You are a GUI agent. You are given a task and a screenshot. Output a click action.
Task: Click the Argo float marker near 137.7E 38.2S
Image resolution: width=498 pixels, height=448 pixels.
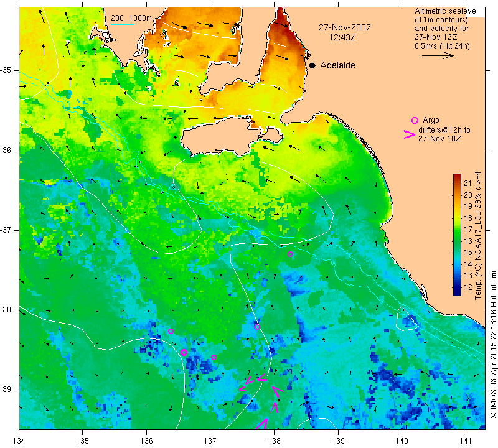257,327
